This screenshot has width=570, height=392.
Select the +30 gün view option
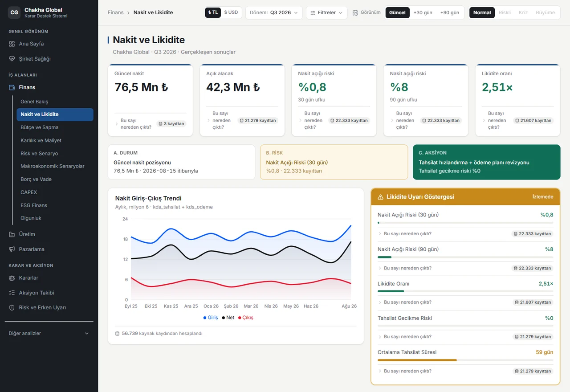(x=423, y=12)
